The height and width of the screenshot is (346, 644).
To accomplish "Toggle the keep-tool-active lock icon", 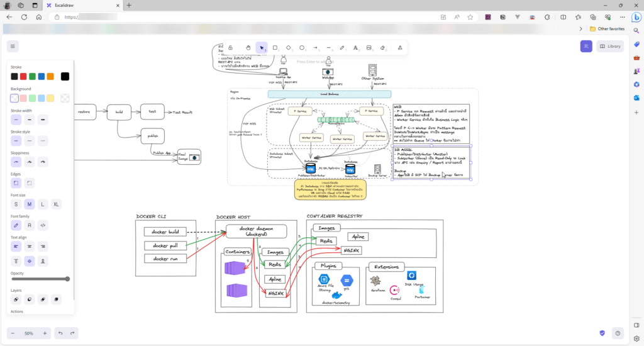I will pos(230,48).
